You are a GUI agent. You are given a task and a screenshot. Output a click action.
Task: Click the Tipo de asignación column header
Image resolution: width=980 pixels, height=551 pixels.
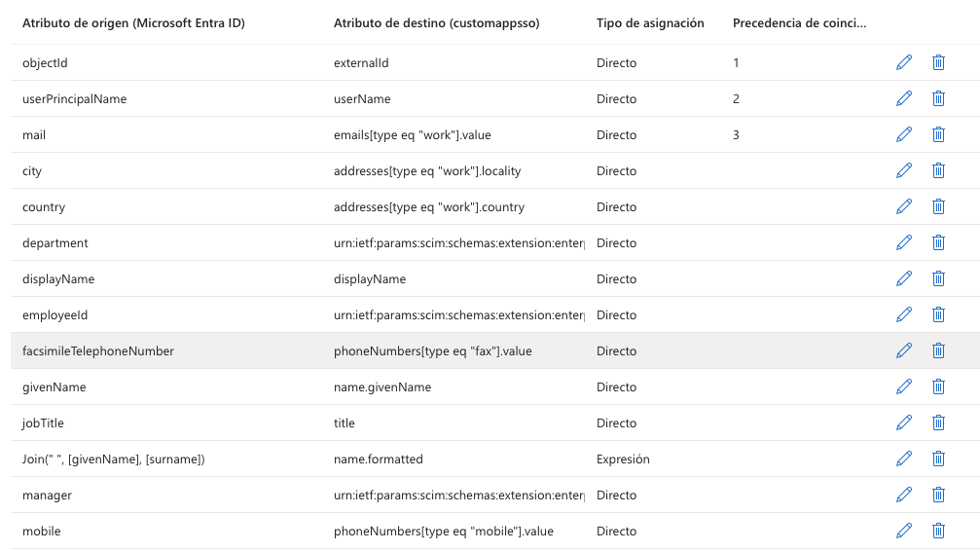[x=650, y=23]
